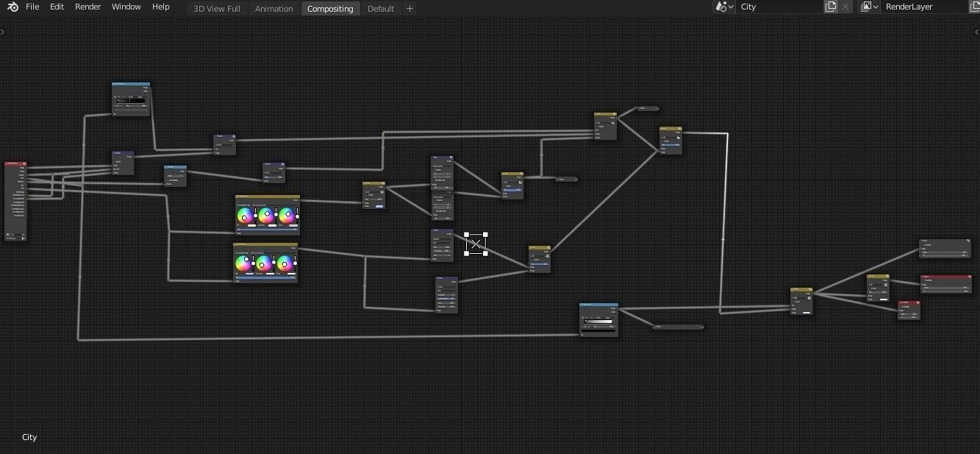Open the Blender logo menu
Image resolution: width=980 pixels, height=454 pixels.
(12, 7)
